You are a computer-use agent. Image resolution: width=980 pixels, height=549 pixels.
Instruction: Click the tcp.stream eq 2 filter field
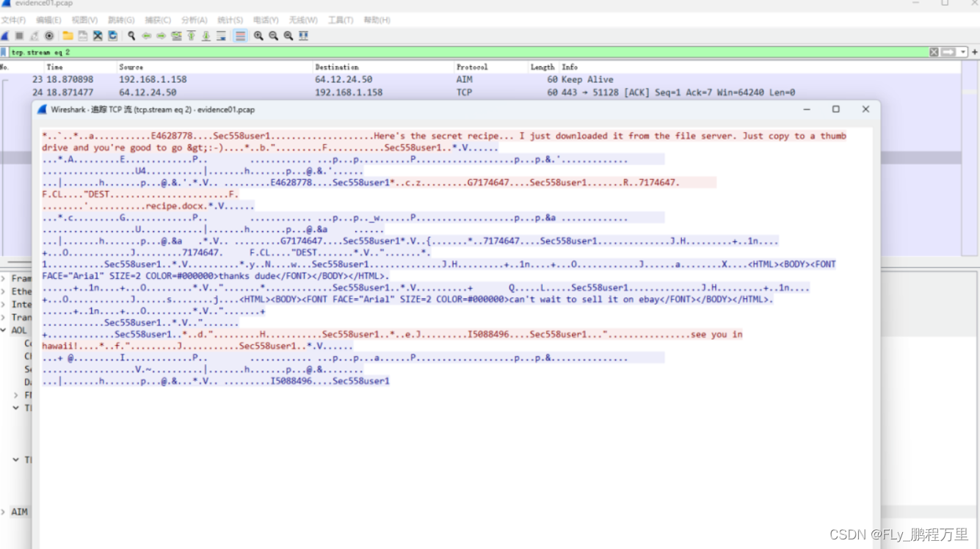tap(468, 52)
